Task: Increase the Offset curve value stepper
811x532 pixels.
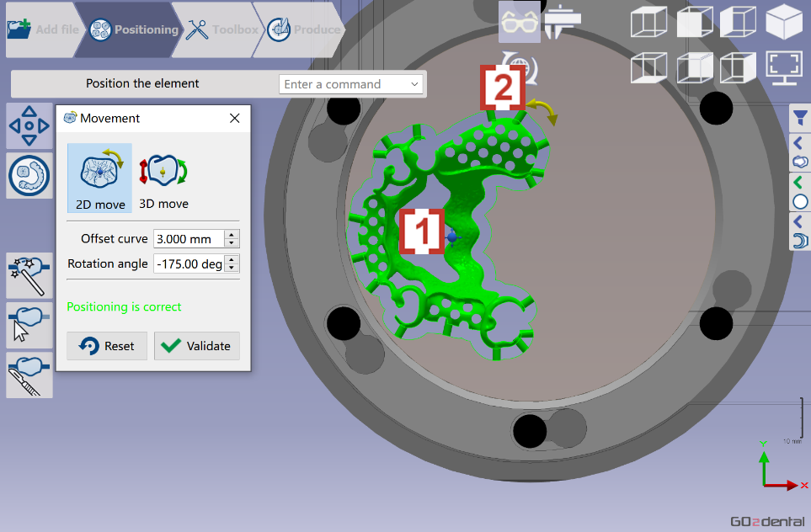Action: (232, 235)
